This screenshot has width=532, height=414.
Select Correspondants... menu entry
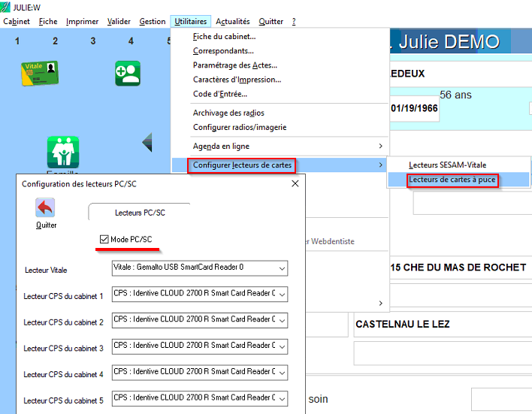[223, 51]
